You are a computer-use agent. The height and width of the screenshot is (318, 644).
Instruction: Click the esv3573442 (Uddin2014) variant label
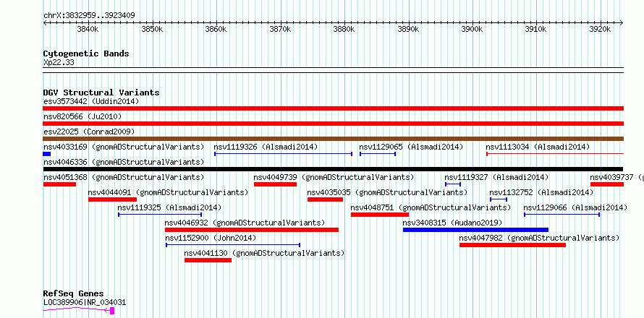(91, 101)
